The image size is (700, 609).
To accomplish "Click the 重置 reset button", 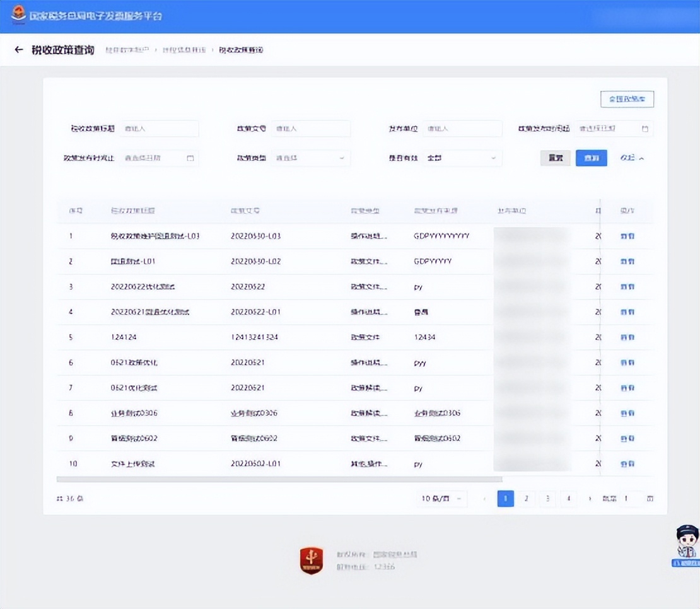I will click(x=555, y=158).
